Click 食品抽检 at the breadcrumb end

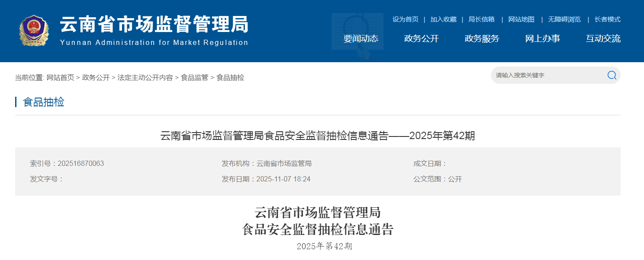coord(230,78)
